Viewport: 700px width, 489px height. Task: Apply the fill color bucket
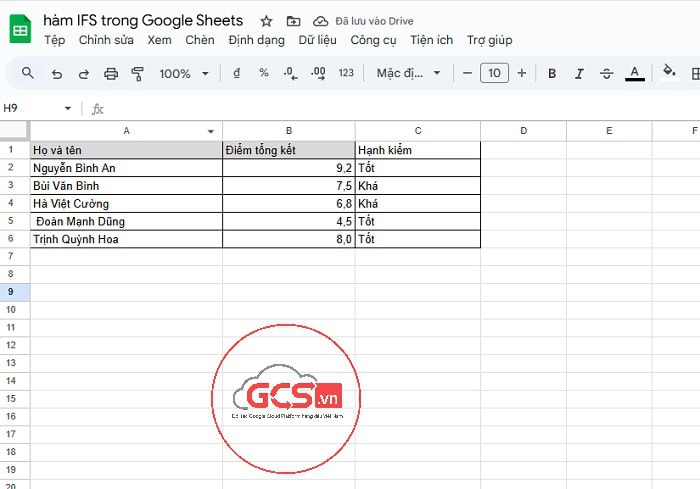(670, 72)
